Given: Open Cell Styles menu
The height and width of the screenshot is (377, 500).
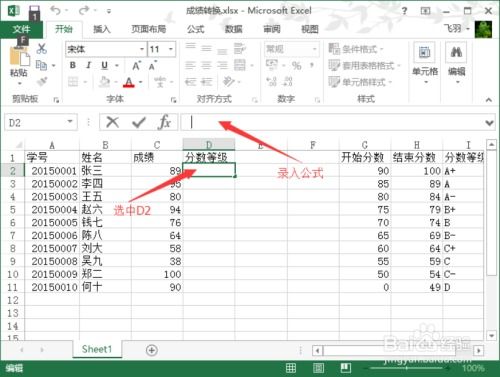Looking at the screenshot, I should (x=360, y=82).
